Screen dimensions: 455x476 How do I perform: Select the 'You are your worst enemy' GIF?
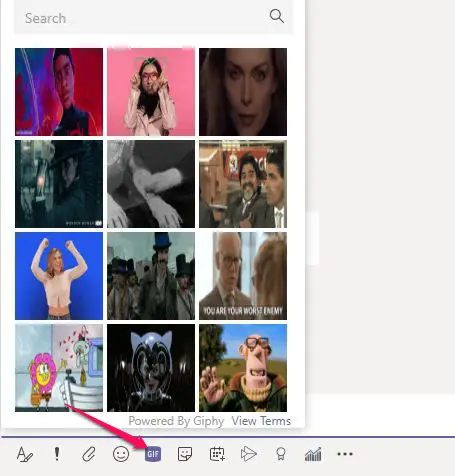[x=243, y=276]
